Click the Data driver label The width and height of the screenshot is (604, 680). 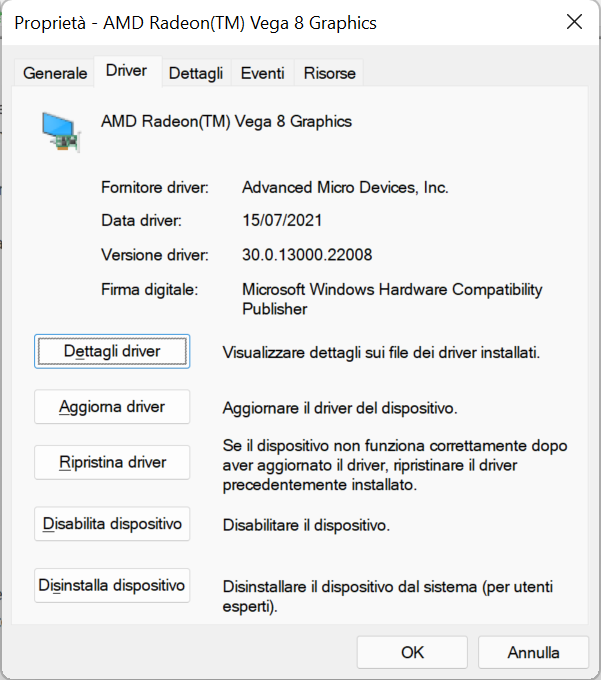141,220
